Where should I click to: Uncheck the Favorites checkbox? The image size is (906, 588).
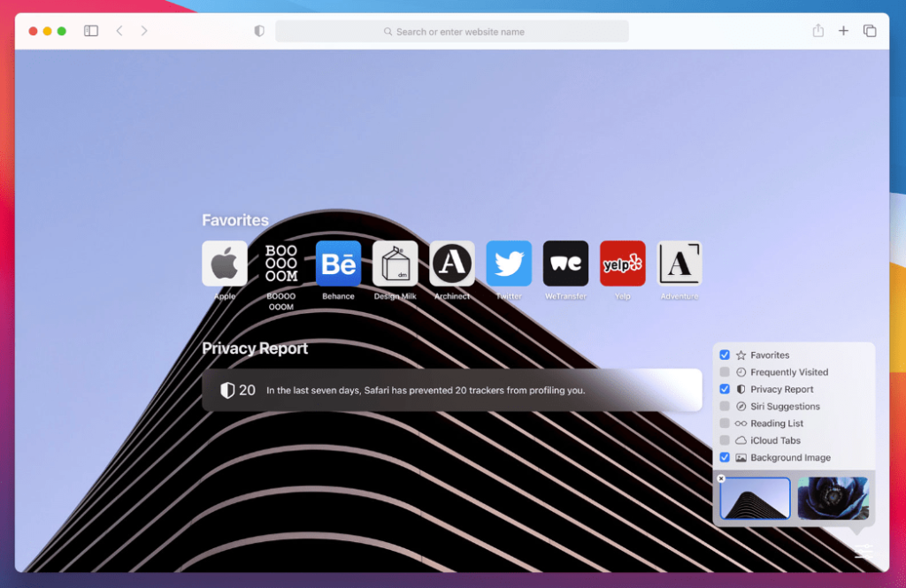tap(725, 355)
